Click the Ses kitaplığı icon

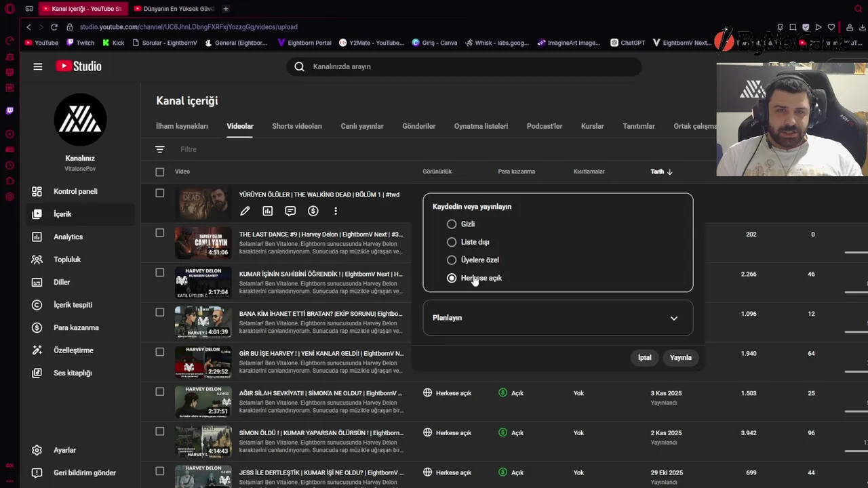37,373
